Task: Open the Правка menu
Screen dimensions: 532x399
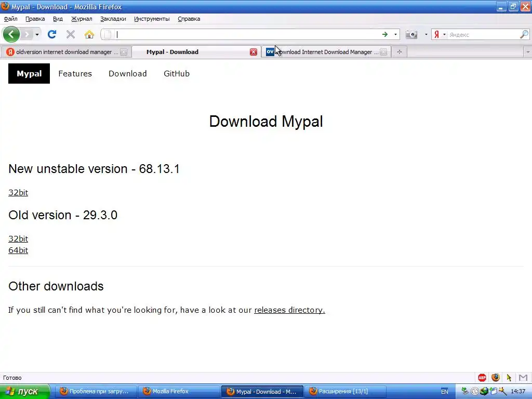Action: [x=35, y=19]
